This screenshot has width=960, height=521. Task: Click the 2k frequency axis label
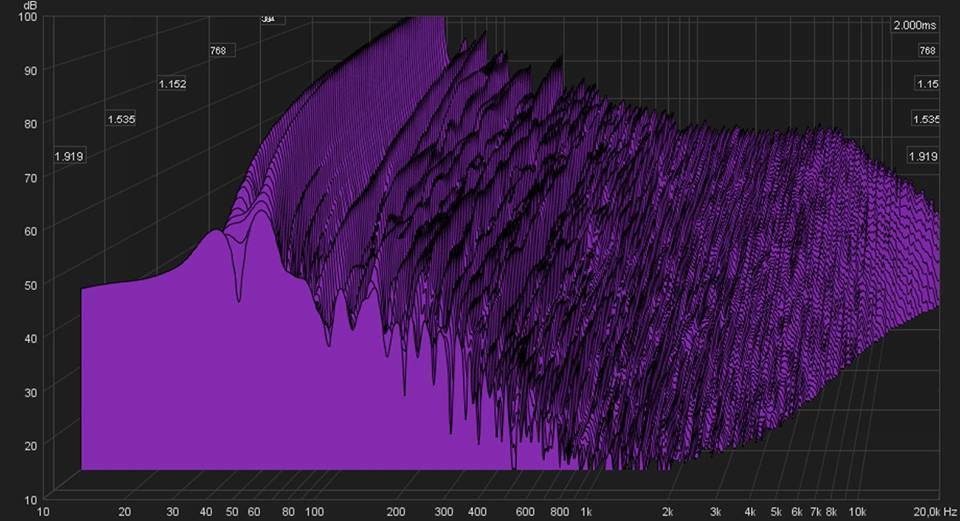click(667, 512)
